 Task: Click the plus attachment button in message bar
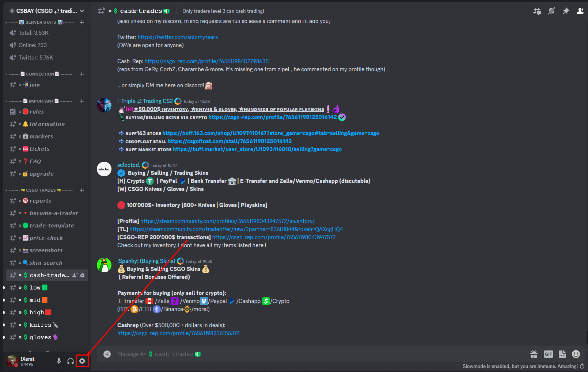click(x=107, y=354)
